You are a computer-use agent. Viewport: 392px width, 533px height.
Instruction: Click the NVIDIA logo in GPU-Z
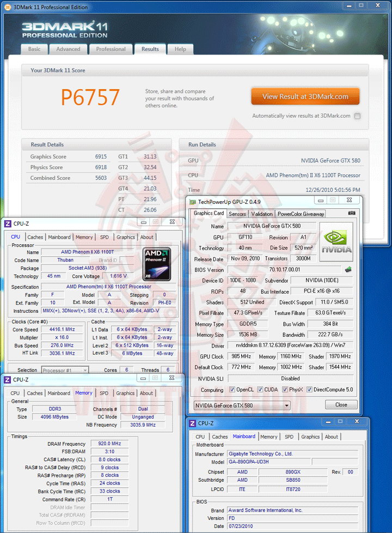click(336, 241)
